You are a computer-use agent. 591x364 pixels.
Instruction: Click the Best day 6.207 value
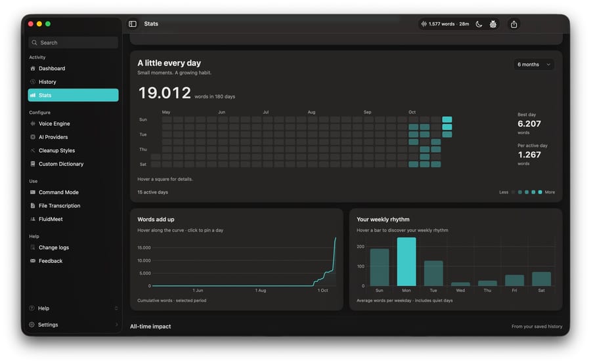pos(529,124)
